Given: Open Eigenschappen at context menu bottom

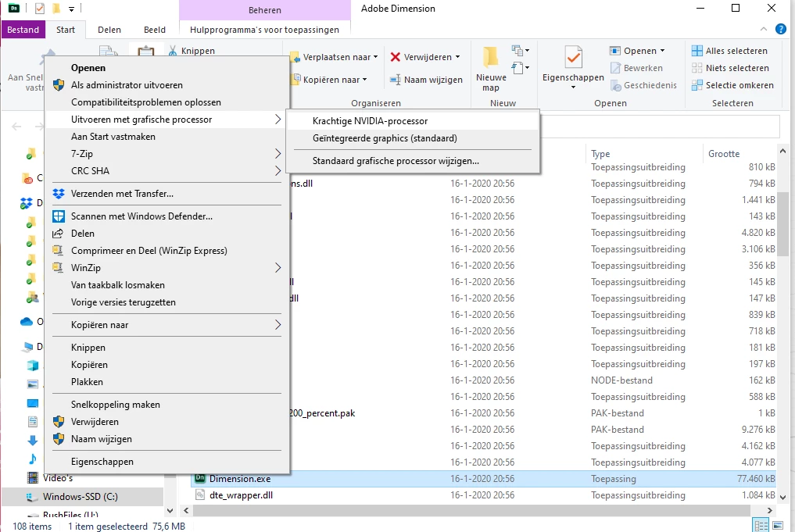Looking at the screenshot, I should click(167, 462).
